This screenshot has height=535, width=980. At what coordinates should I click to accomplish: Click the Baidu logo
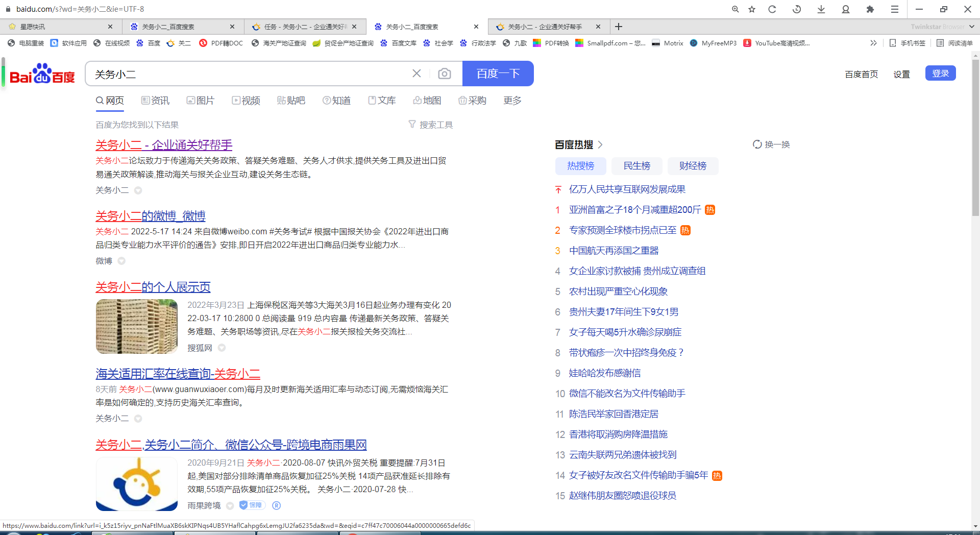pyautogui.click(x=42, y=74)
